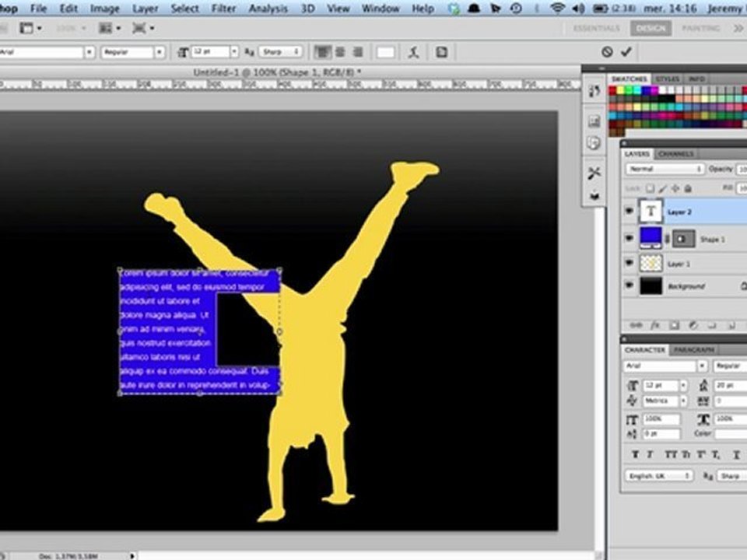Open the bottom dock icon under tool presets
This screenshot has height=560, width=747.
pos(594,195)
